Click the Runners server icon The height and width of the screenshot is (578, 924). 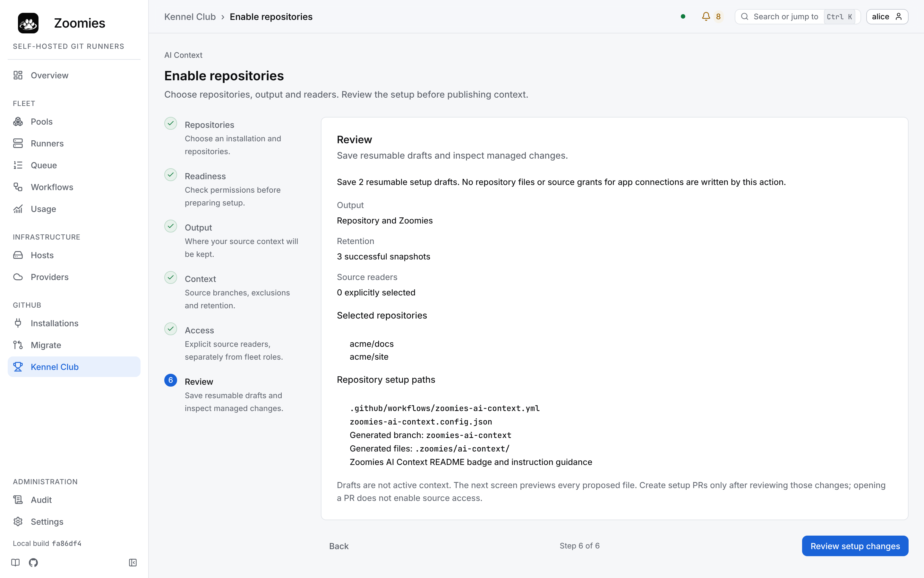pos(18,143)
